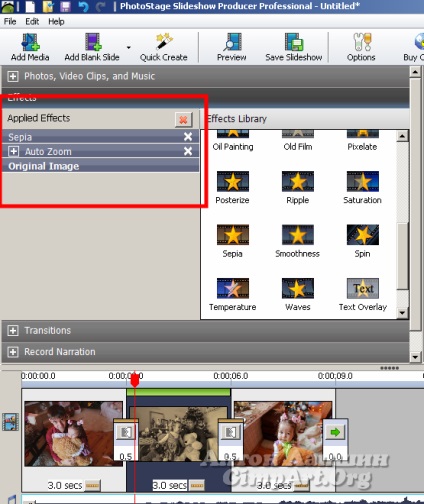Image resolution: width=424 pixels, height=504 pixels.
Task: Expand the Record Narration panel
Action: pyautogui.click(x=13, y=352)
